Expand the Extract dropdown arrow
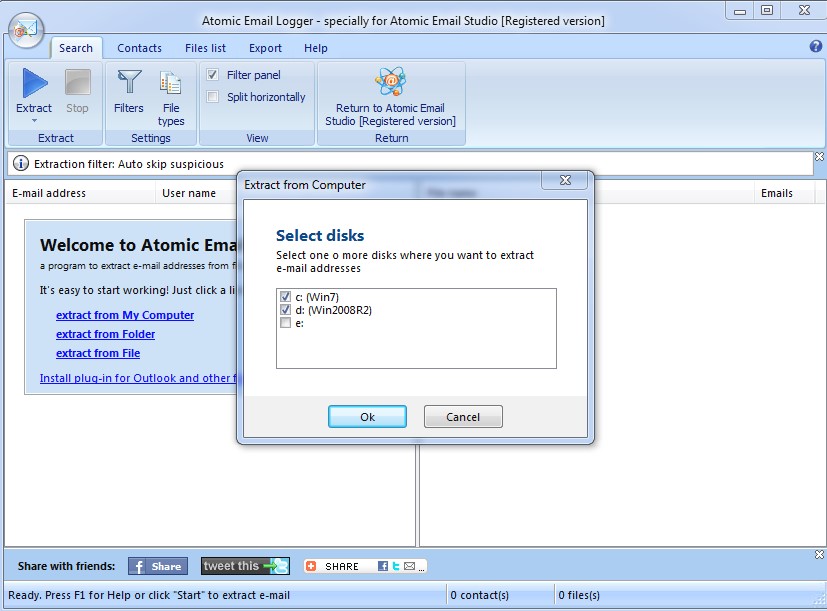The width and height of the screenshot is (827, 611). pyautogui.click(x=34, y=121)
